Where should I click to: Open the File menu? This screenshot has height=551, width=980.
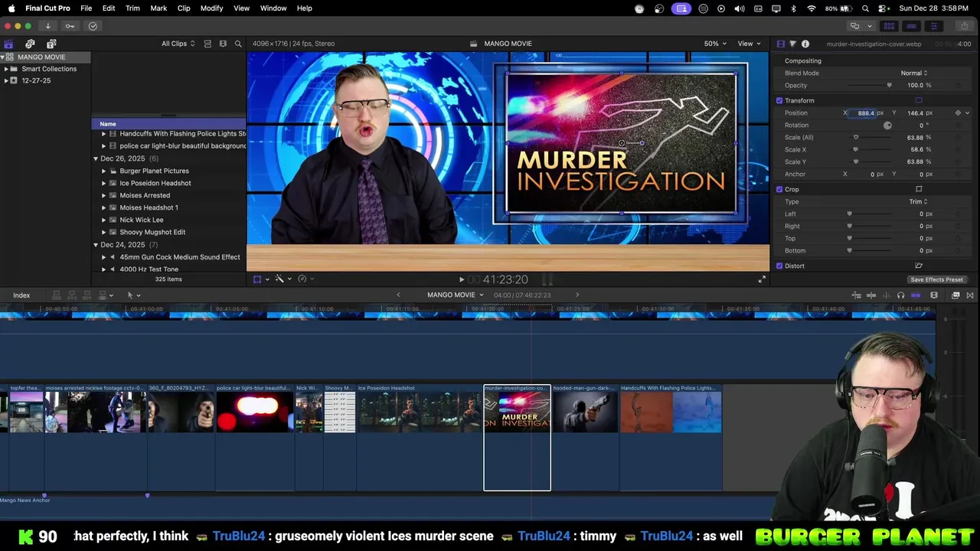pos(87,8)
